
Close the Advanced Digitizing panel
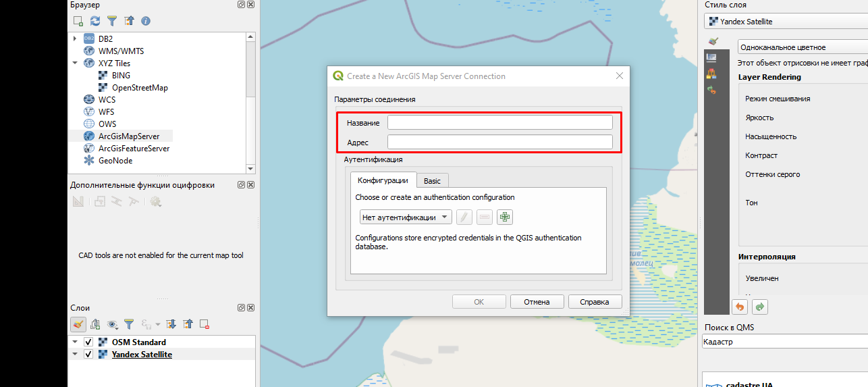pos(250,184)
